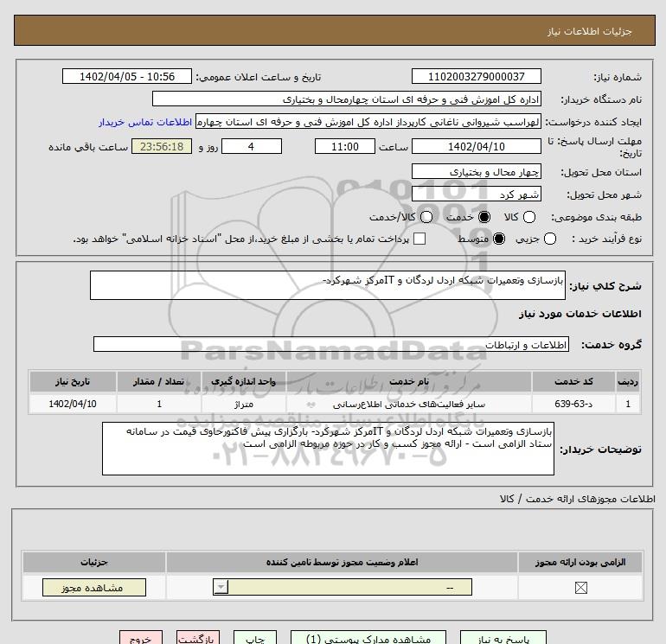Click the توضیحات خریدار text area
Image resolution: width=666 pixels, height=644 pixels.
click(x=328, y=449)
